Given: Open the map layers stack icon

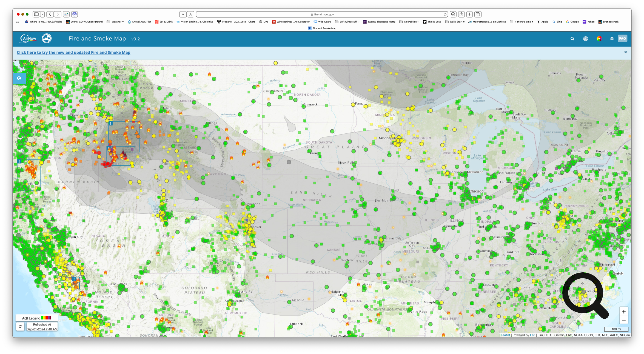Looking at the screenshot, I should (x=612, y=39).
